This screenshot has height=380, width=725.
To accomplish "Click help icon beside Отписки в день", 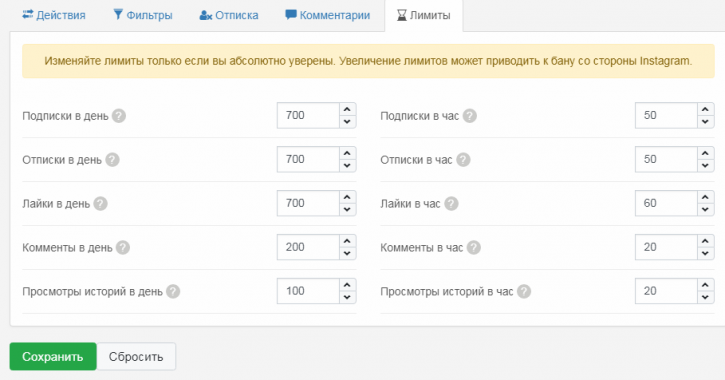I will [112, 160].
